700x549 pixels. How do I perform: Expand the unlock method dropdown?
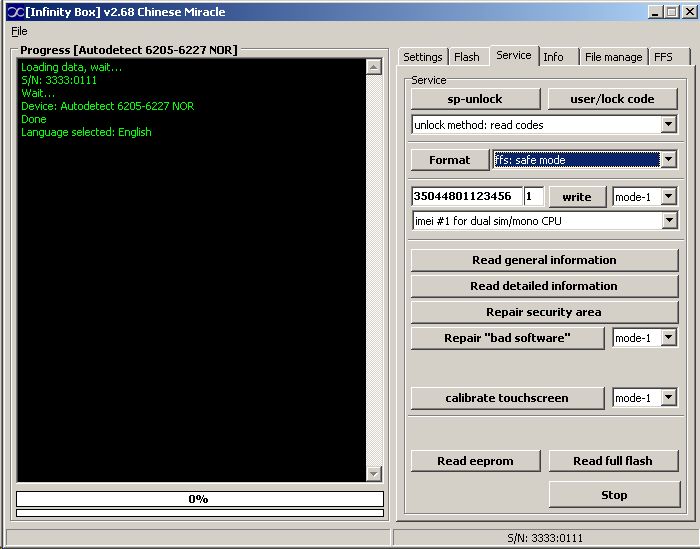[x=668, y=125]
